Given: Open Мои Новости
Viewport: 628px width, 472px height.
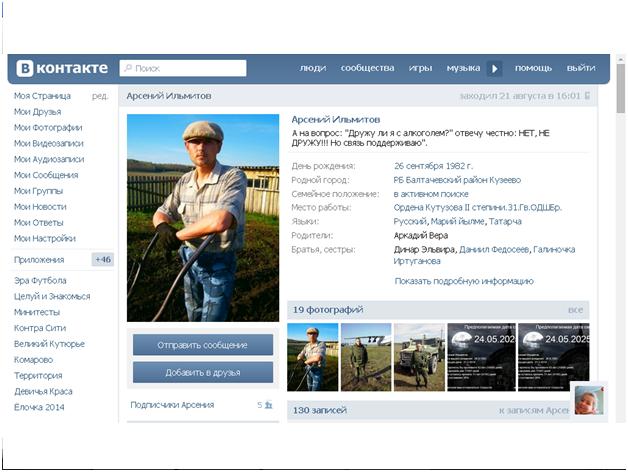Looking at the screenshot, I should click(x=40, y=207).
